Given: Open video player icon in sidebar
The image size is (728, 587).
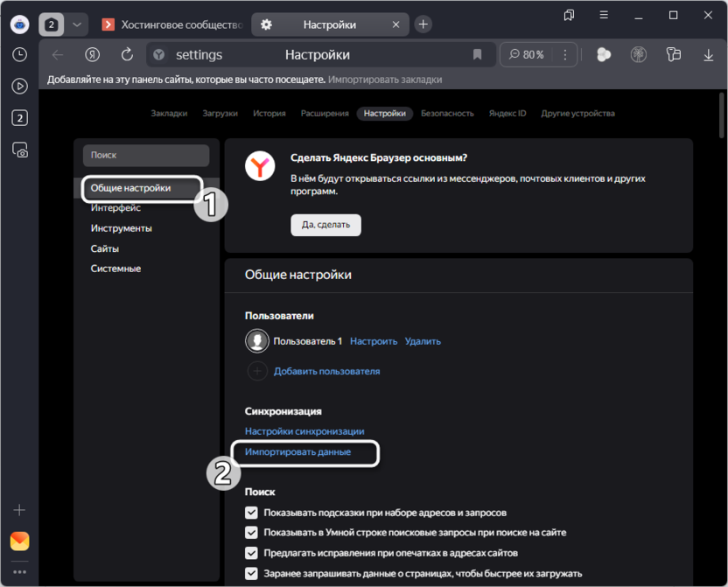Looking at the screenshot, I should pyautogui.click(x=19, y=87).
